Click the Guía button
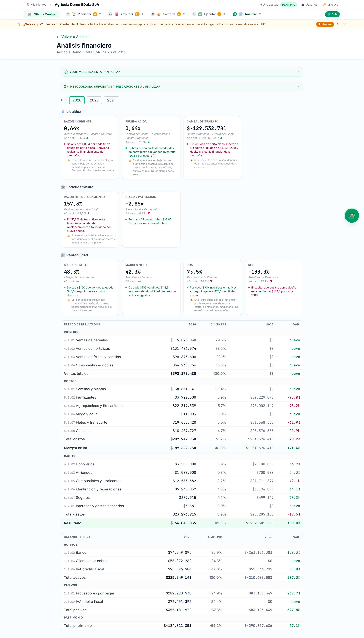The height and width of the screenshot is (638, 364). tap(332, 14)
